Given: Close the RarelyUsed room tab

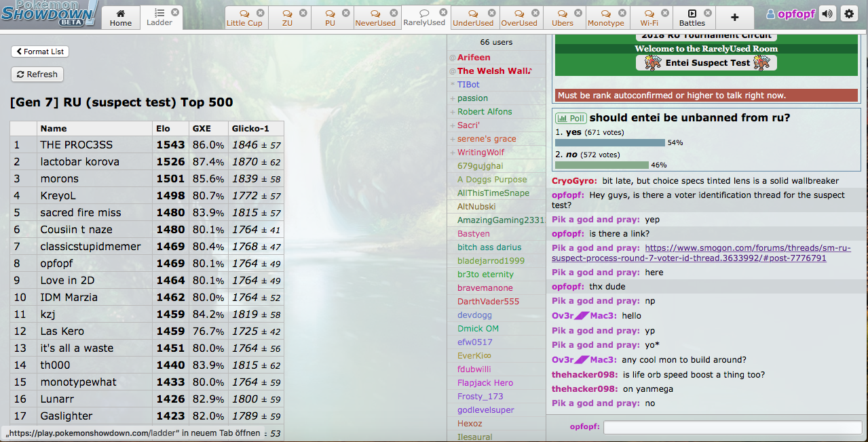Looking at the screenshot, I should (x=443, y=12).
